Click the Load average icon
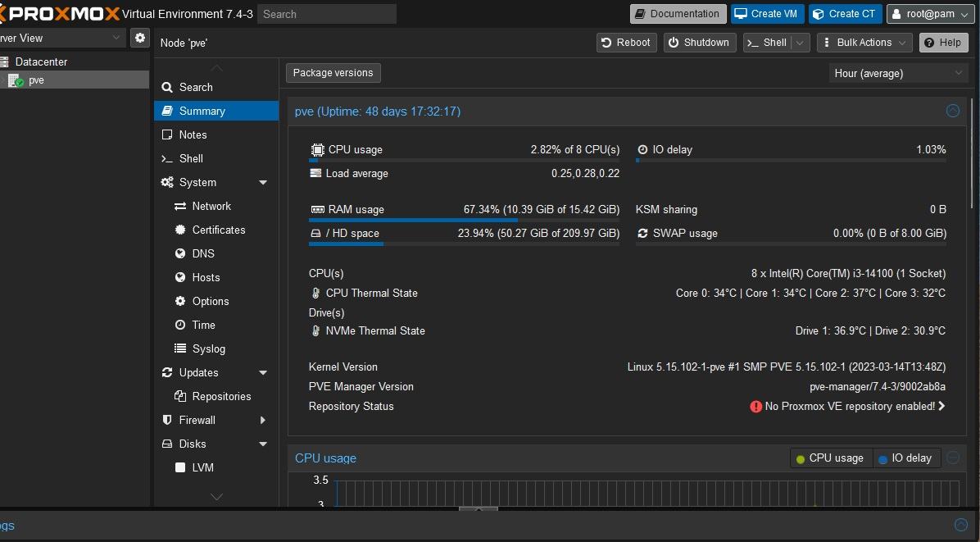 point(315,173)
